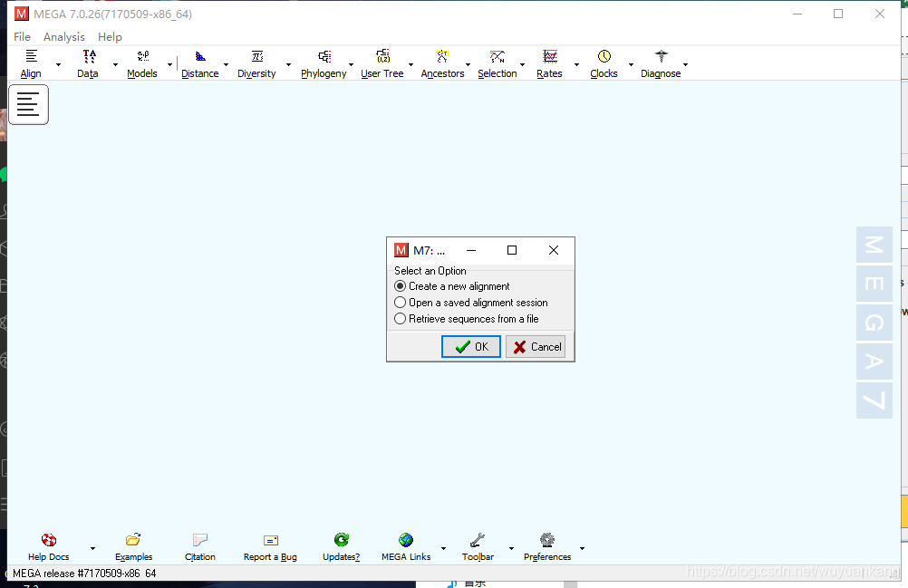908x588 pixels.
Task: Open the Analysis menu
Action: coord(64,36)
